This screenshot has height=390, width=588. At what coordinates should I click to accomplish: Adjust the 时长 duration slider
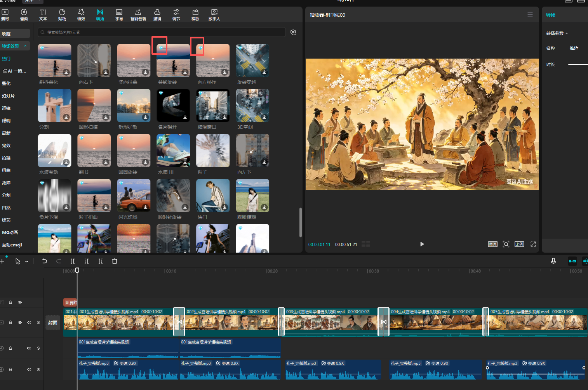(x=578, y=64)
